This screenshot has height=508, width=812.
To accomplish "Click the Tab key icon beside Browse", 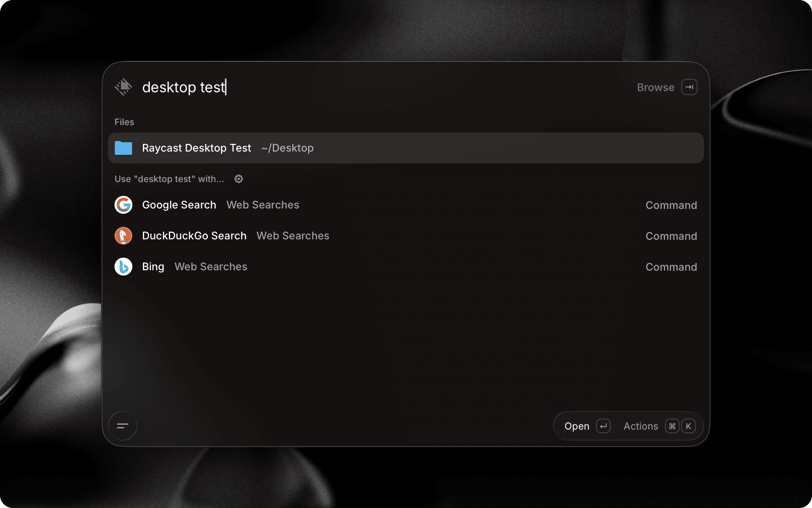I will (689, 87).
